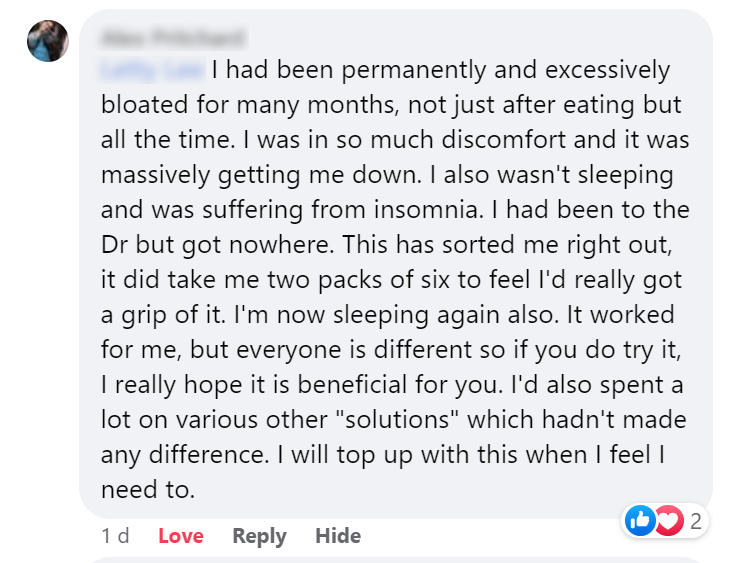Click the commenter's profile picture

pos(48,41)
